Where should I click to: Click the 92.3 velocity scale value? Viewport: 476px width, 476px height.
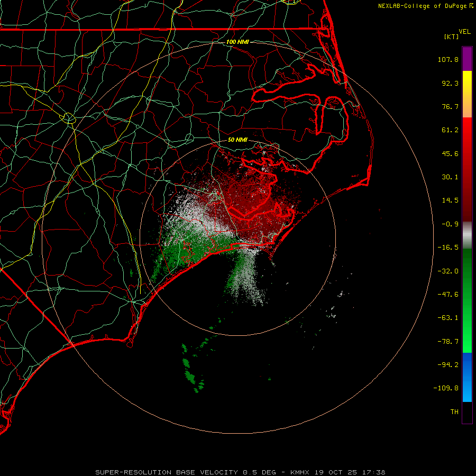click(x=450, y=83)
